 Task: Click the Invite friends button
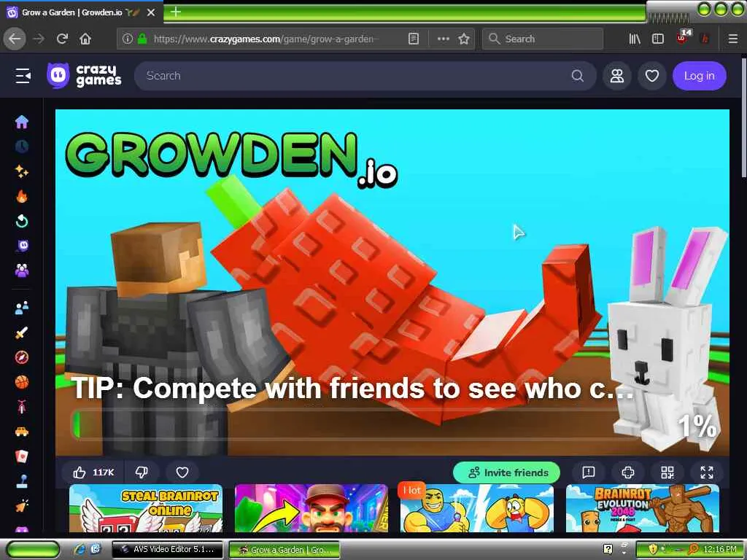click(507, 472)
